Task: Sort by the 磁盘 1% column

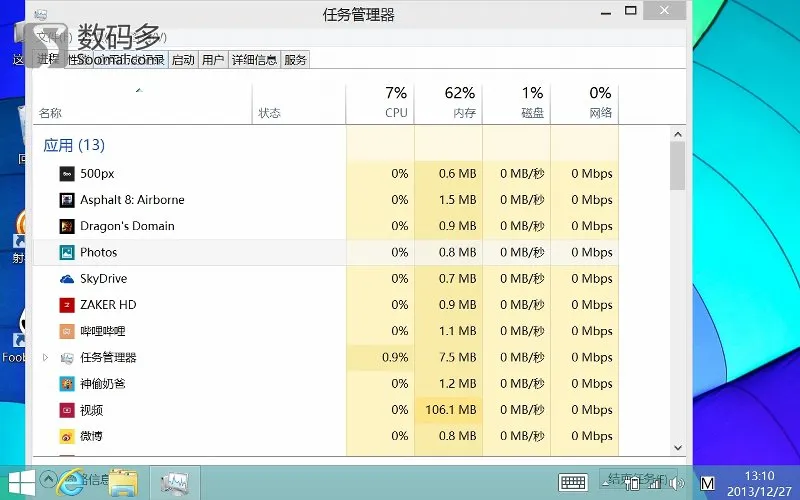Action: (x=517, y=103)
